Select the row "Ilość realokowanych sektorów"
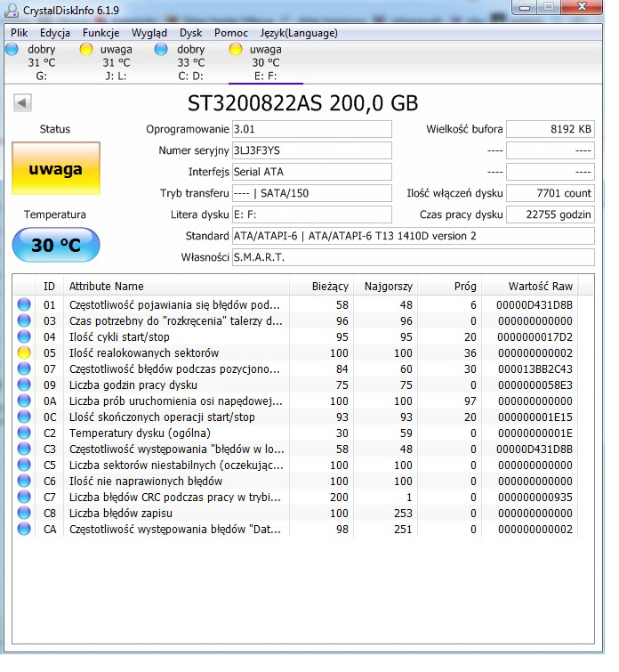This screenshot has height=672, width=619. 295,352
